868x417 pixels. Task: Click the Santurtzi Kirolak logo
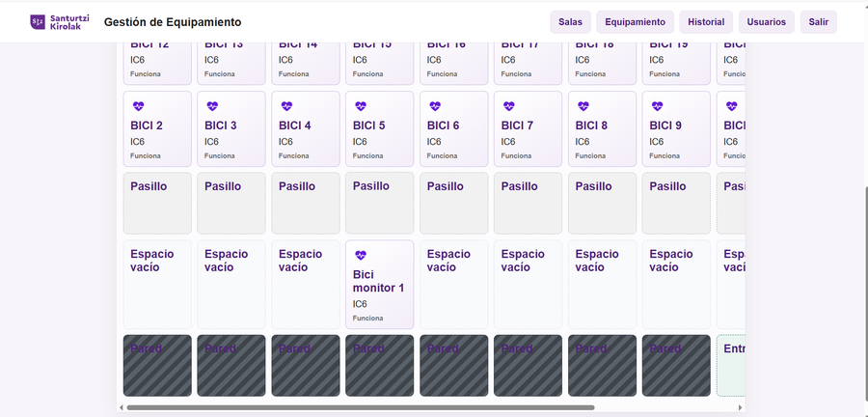coord(59,22)
